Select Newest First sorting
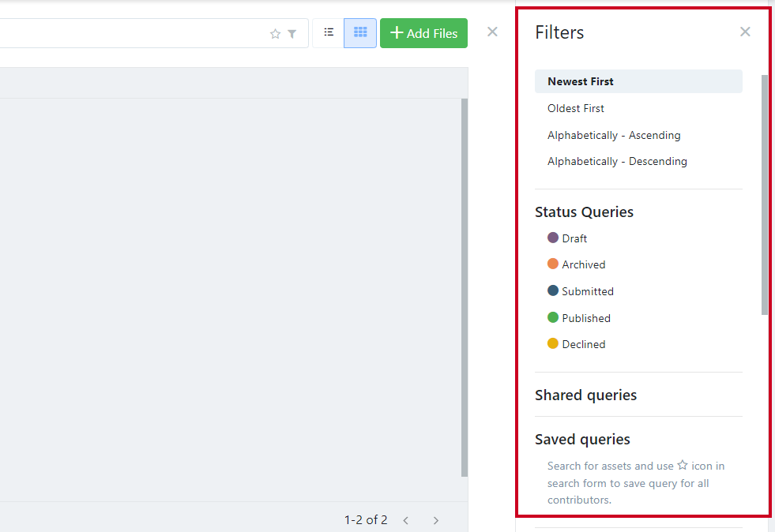Image resolution: width=775 pixels, height=532 pixels. click(x=638, y=81)
